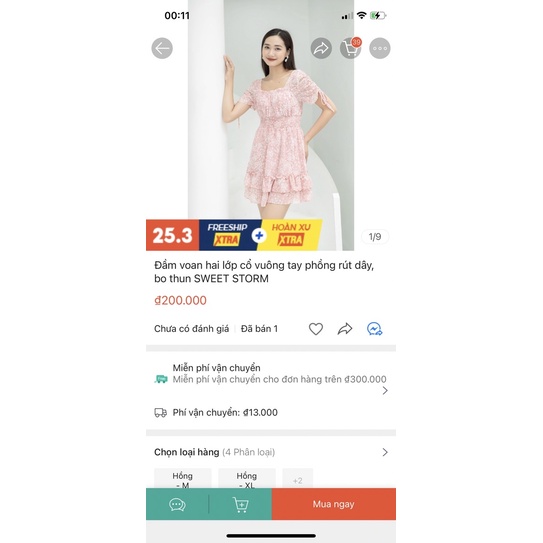Screen dimensions: 543x543
Task: Tap the heart icon to favorite product
Action: pos(316,329)
